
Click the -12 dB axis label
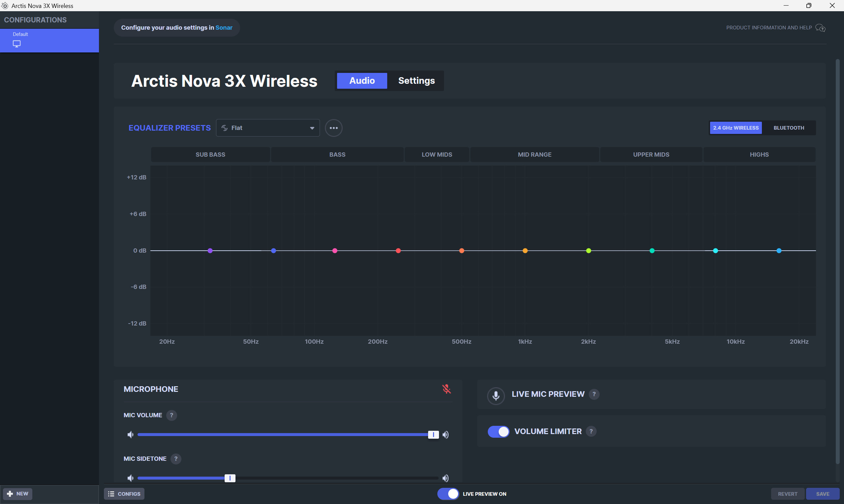point(137,324)
